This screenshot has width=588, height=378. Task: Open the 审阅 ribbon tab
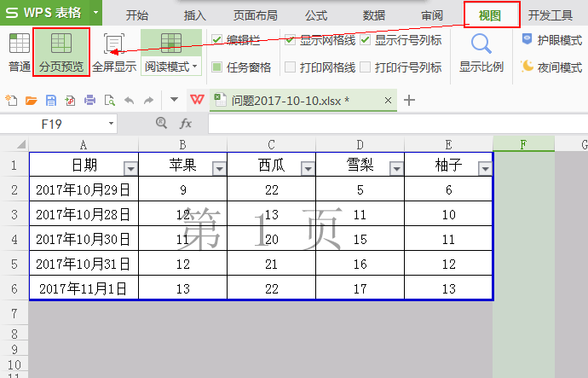tap(432, 15)
